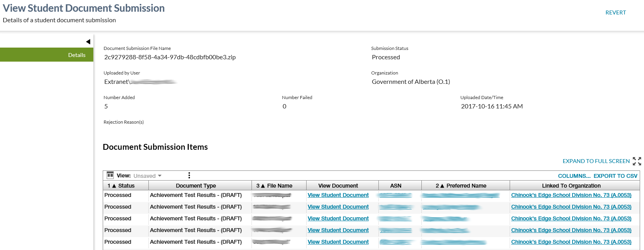Click EXPAND TO FULL SCREEN link
This screenshot has width=644, height=250.
596,161
